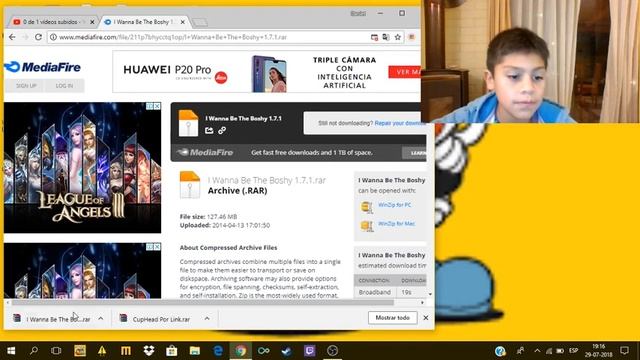The width and height of the screenshot is (640, 360).
Task: Click the translate icon in the address bar
Action: 386,37
